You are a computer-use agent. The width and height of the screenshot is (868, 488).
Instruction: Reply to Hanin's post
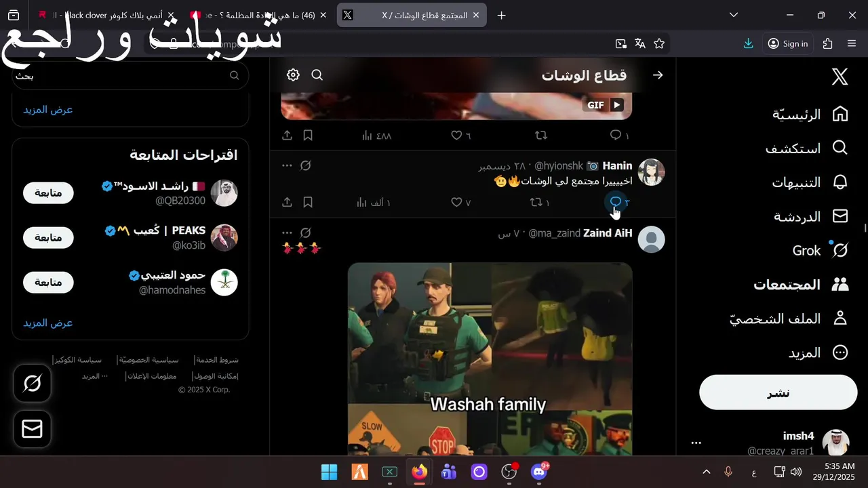coord(616,202)
